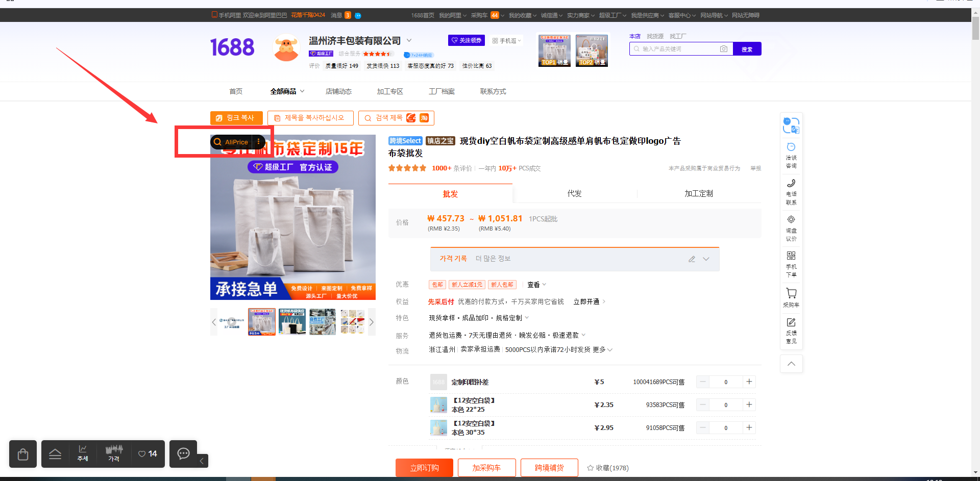This screenshot has height=481, width=980.
Task: Select the TOP2 销量 product thumbnail
Action: 592,50
